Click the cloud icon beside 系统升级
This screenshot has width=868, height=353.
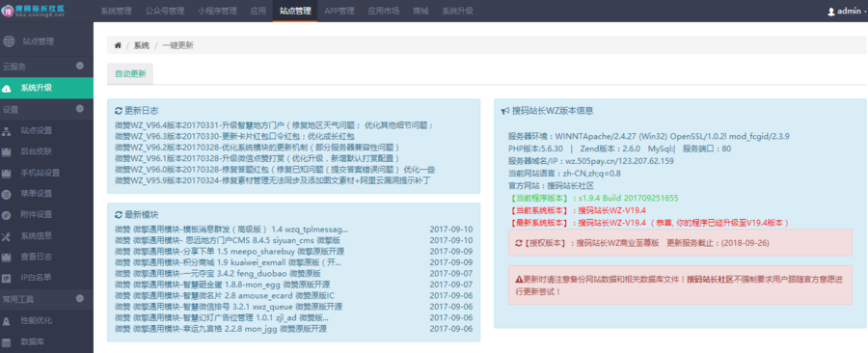(7, 88)
